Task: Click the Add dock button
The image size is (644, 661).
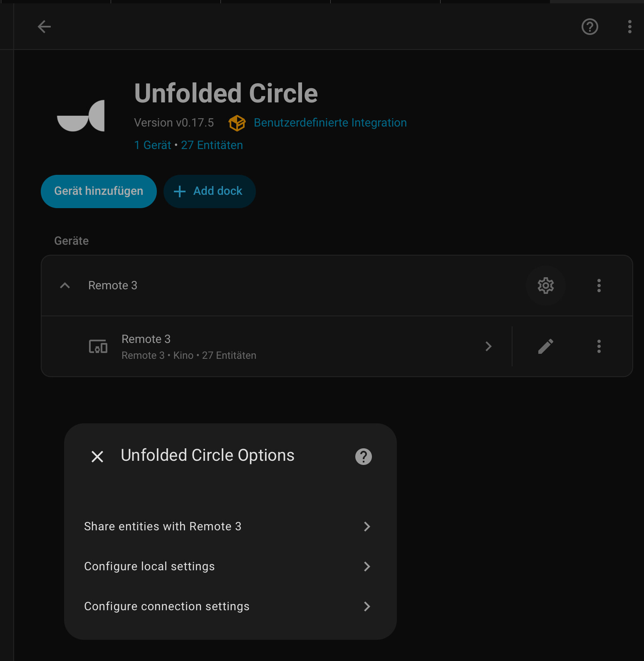Action: 209,191
